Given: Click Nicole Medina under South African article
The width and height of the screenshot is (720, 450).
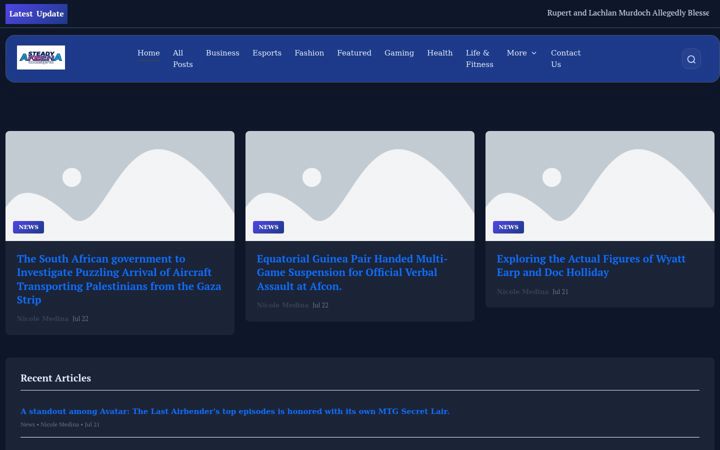Looking at the screenshot, I should pos(43,318).
